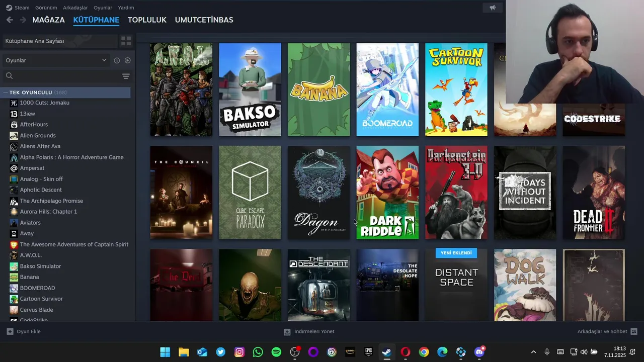
Task: Open the A.W.O.L. game cover
Action: [x=181, y=89]
